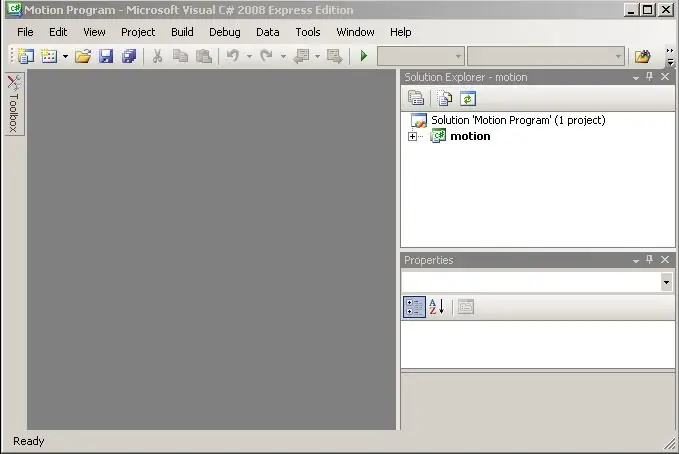Open the Edit menu

pos(58,32)
